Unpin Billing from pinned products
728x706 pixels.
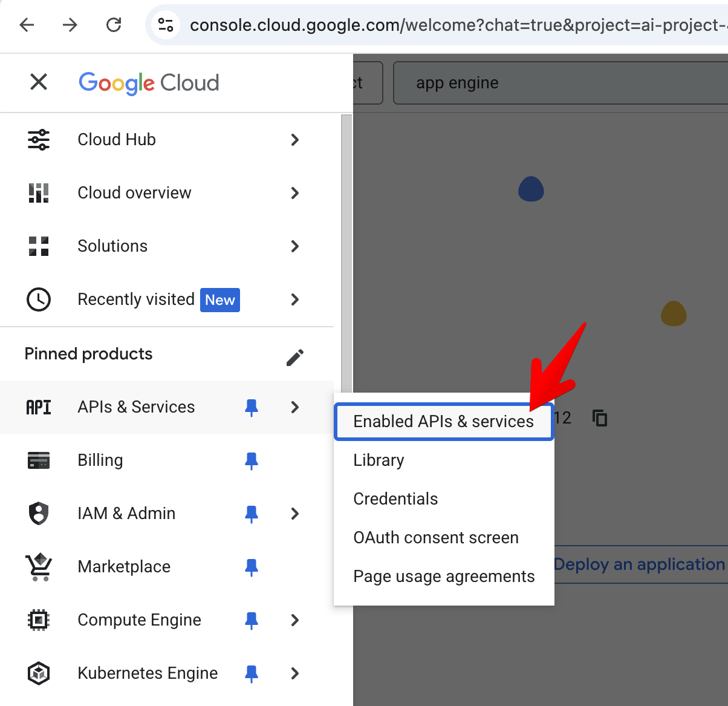pos(252,460)
